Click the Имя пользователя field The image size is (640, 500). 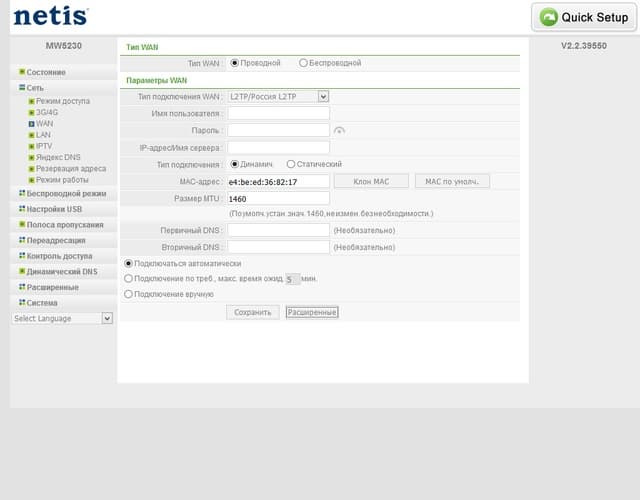278,113
